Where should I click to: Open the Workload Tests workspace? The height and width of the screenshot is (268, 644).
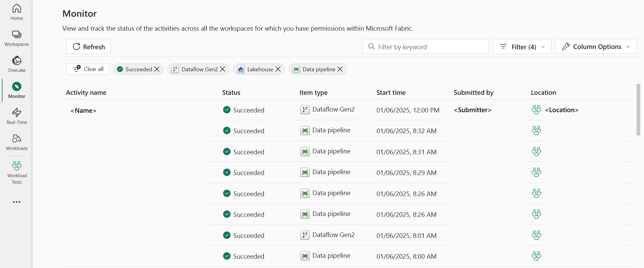[17, 173]
